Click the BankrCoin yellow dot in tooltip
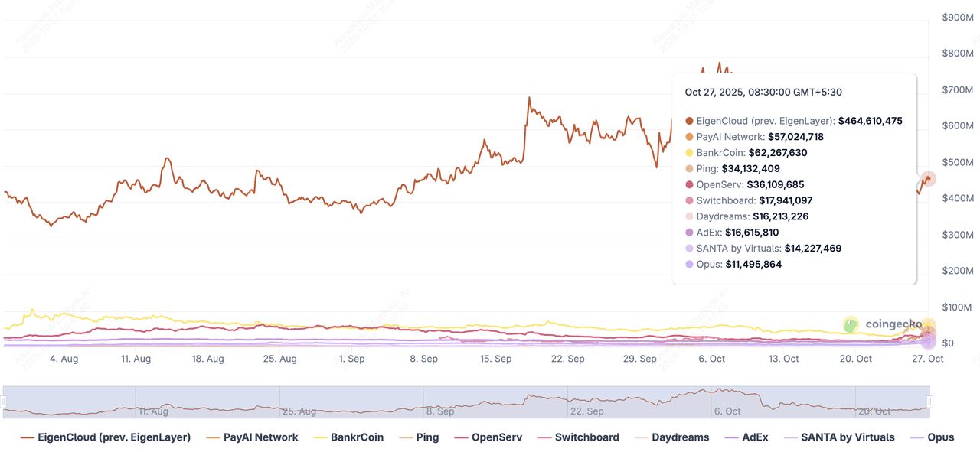Image resolution: width=980 pixels, height=452 pixels. click(689, 153)
